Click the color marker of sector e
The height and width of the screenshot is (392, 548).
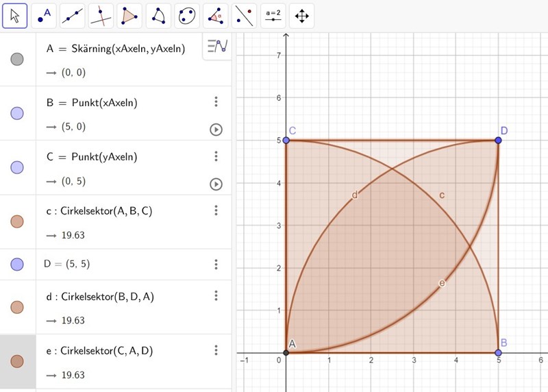coord(18,361)
